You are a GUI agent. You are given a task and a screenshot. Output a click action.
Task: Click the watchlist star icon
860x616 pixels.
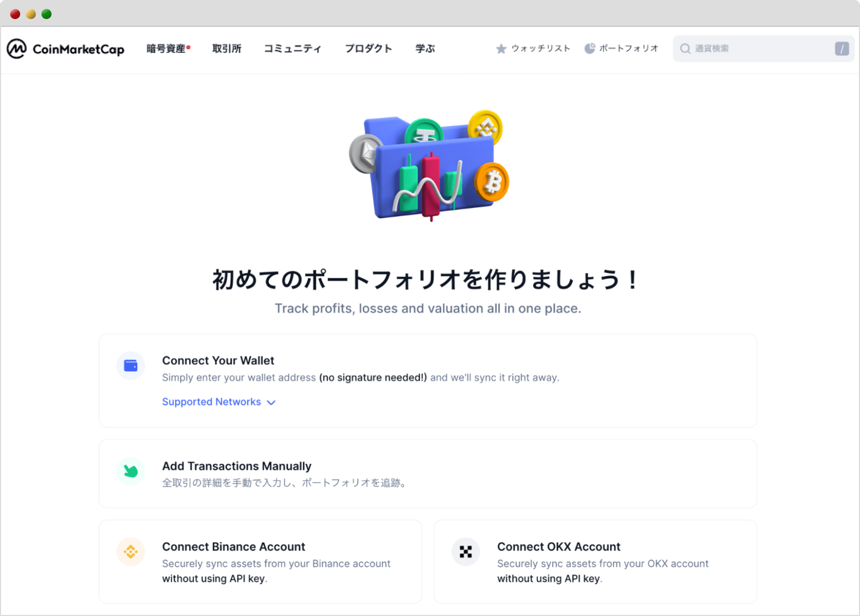pyautogui.click(x=501, y=49)
